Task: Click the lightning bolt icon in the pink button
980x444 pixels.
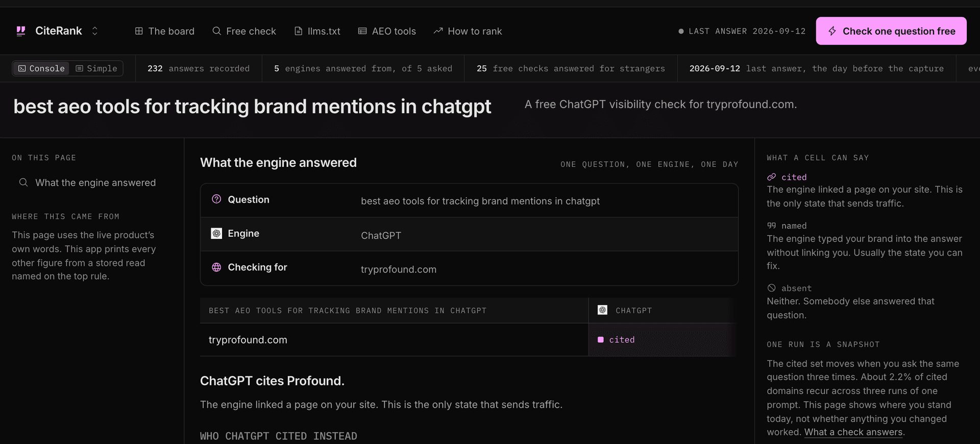Action: click(832, 31)
